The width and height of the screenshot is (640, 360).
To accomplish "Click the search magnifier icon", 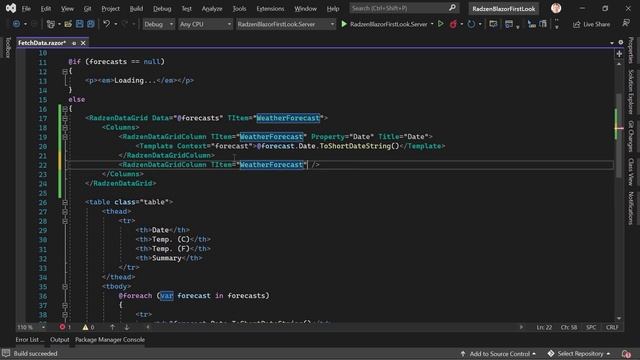I will point(452,8).
